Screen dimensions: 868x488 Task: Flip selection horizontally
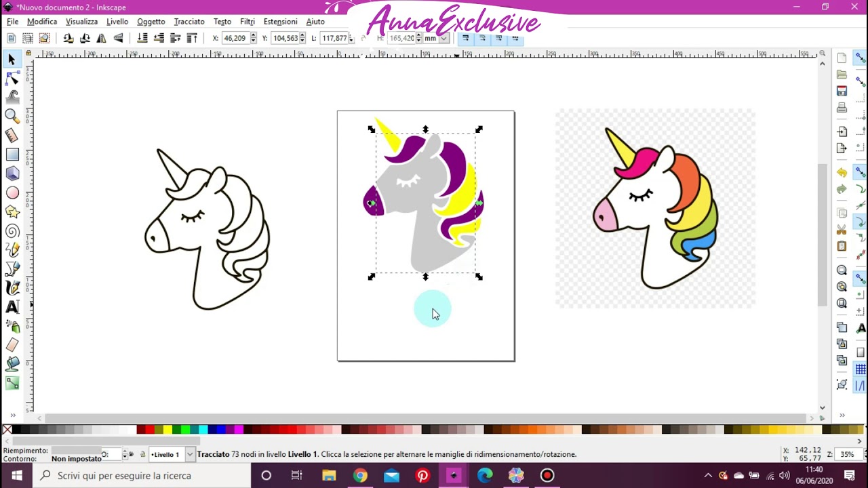point(101,38)
